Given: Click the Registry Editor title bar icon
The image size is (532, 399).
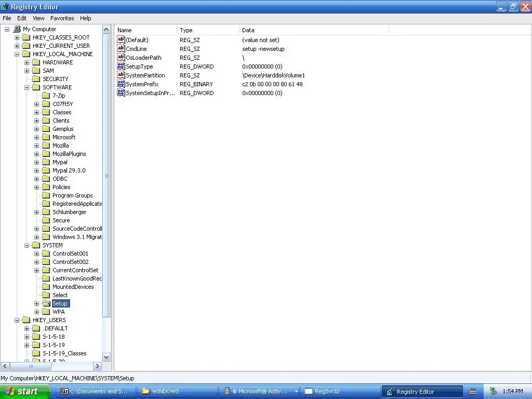Looking at the screenshot, I should tap(5, 6).
